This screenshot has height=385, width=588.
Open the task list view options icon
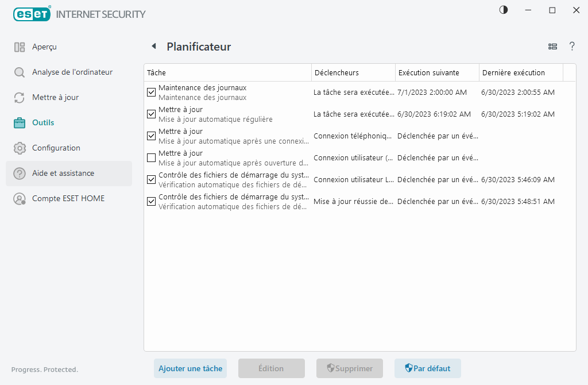tap(552, 47)
